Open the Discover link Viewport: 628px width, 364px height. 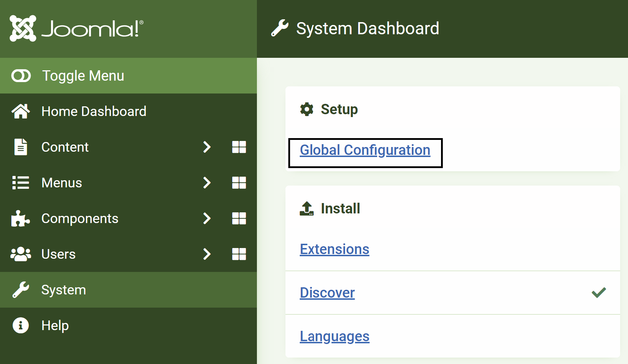click(327, 293)
